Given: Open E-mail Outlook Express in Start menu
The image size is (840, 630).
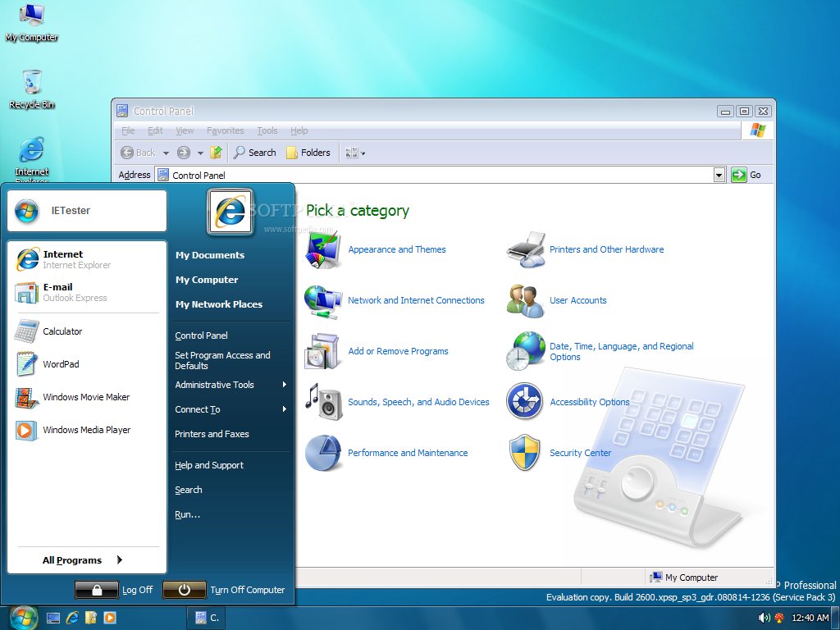Looking at the screenshot, I should (x=87, y=293).
